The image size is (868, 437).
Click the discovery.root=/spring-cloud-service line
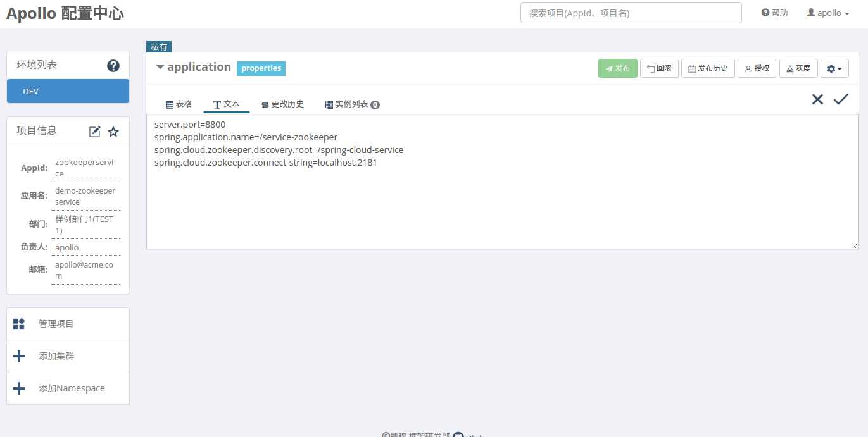(x=279, y=150)
